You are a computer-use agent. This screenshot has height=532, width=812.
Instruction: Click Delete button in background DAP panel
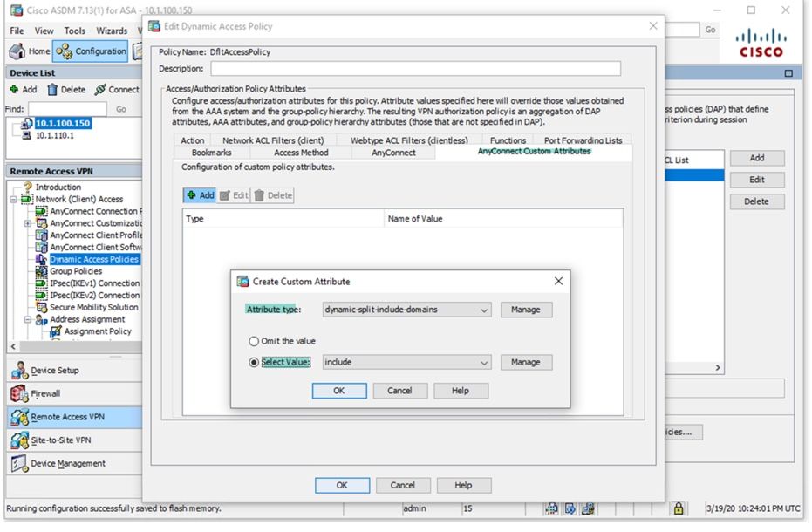[x=757, y=201]
